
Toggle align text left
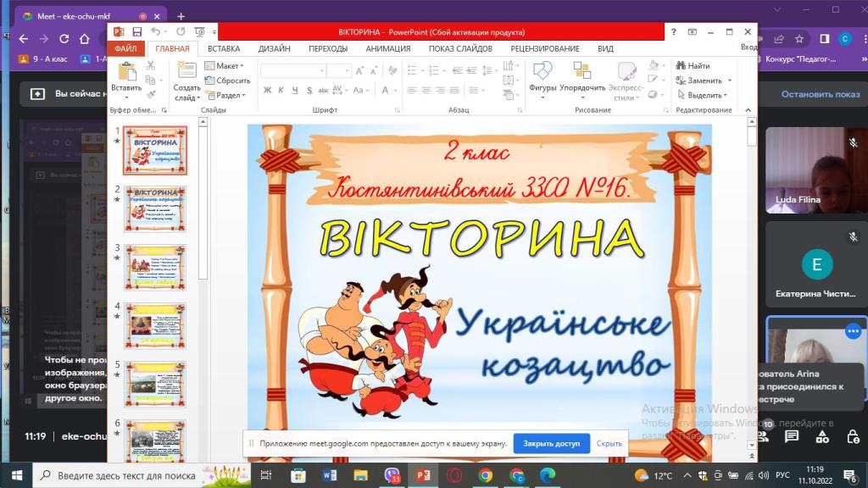tap(413, 90)
